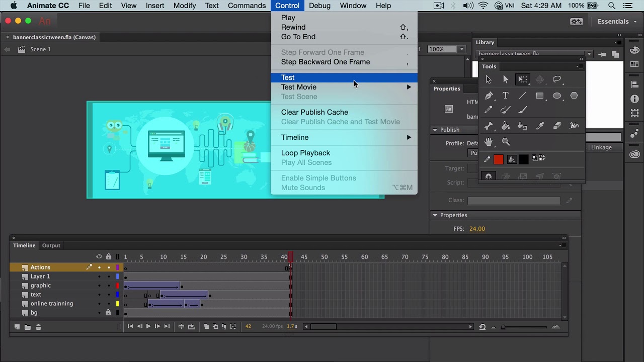Collapse the Properties FPS section triangle
Viewport: 644px width, 362px height.
[x=435, y=215]
